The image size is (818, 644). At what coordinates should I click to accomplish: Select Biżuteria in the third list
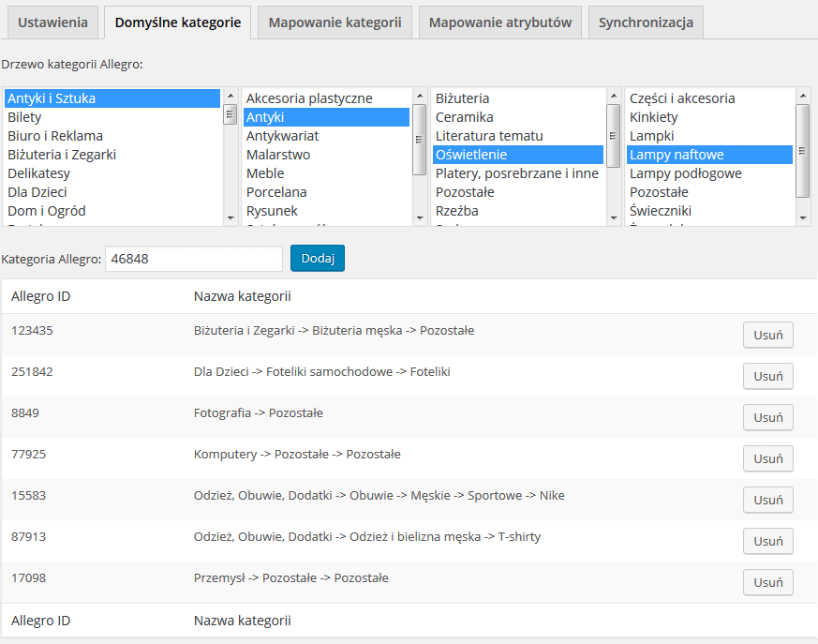coord(518,98)
